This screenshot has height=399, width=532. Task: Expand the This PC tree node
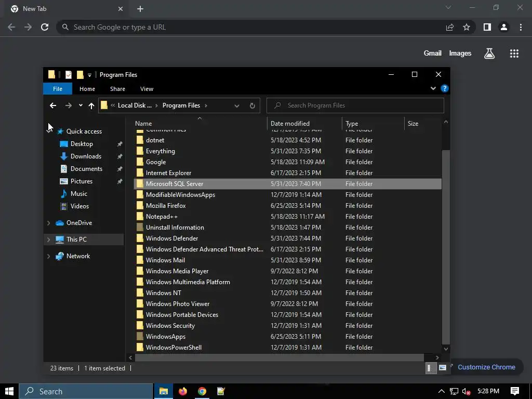coord(48,240)
